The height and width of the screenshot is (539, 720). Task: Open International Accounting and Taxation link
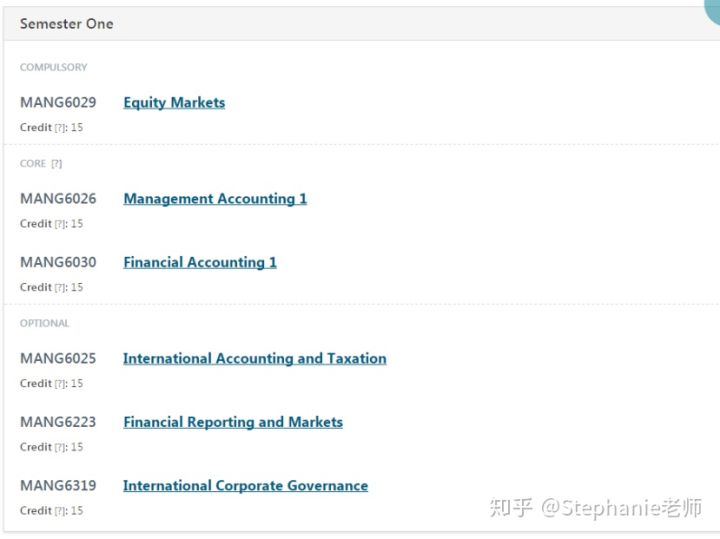(x=254, y=359)
